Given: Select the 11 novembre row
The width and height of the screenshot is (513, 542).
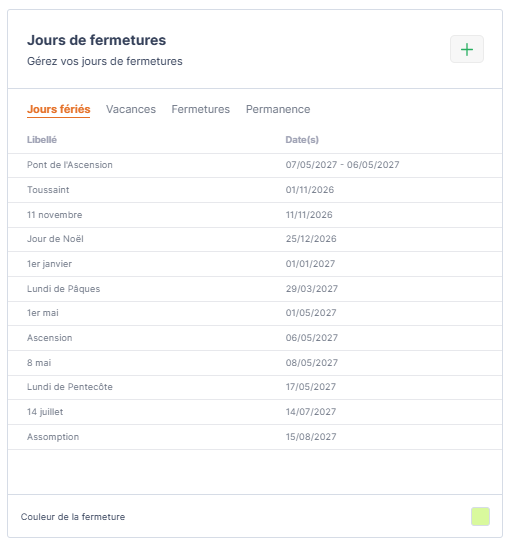Looking at the screenshot, I should pyautogui.click(x=255, y=215).
